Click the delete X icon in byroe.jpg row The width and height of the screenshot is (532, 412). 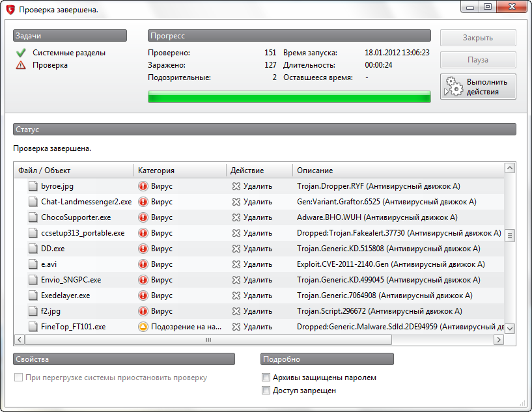coord(236,186)
